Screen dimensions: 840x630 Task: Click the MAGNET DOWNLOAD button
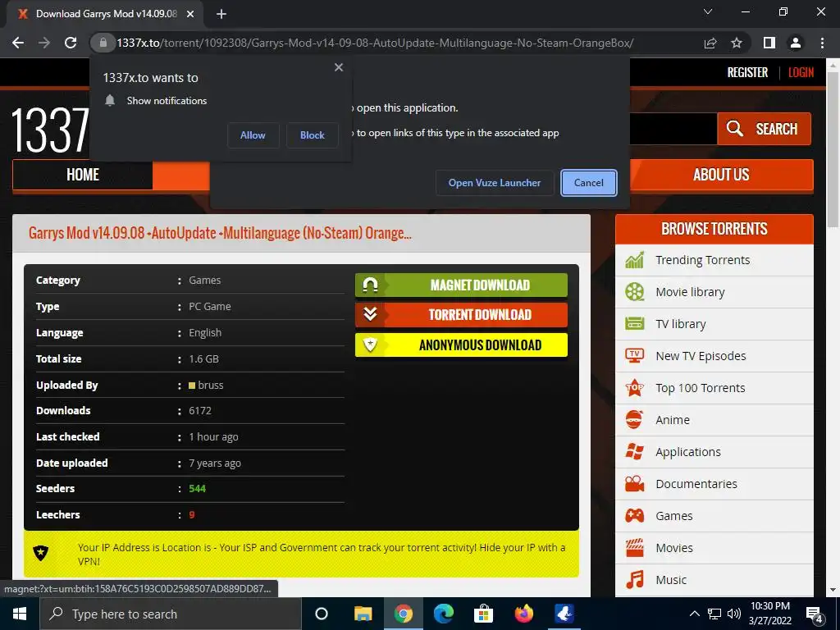pos(461,285)
